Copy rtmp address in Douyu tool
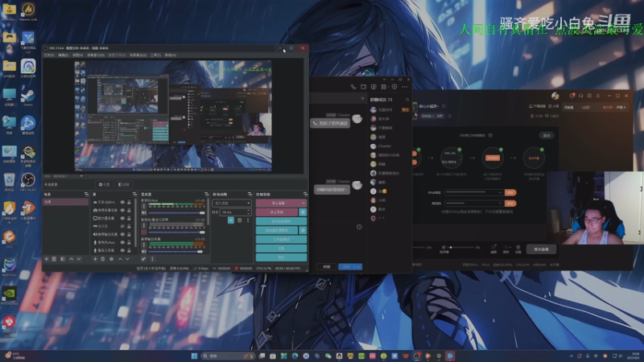The image size is (644, 362). 510,192
